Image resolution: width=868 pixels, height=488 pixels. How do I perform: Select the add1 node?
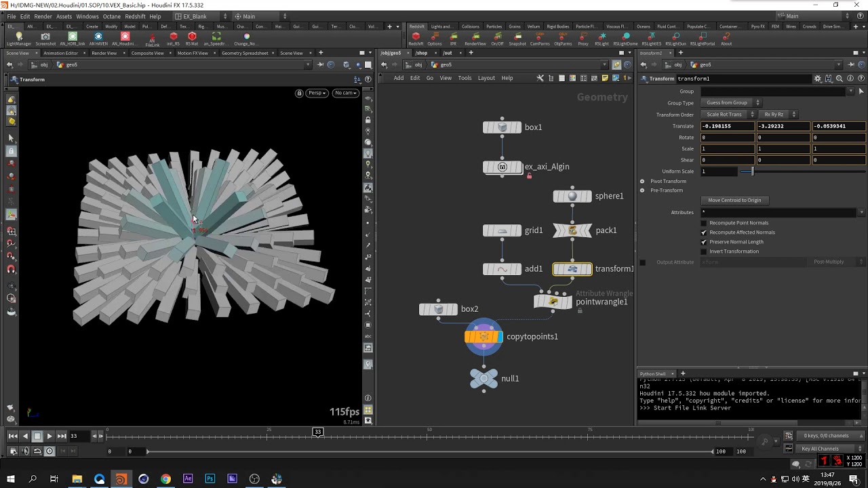click(x=502, y=269)
